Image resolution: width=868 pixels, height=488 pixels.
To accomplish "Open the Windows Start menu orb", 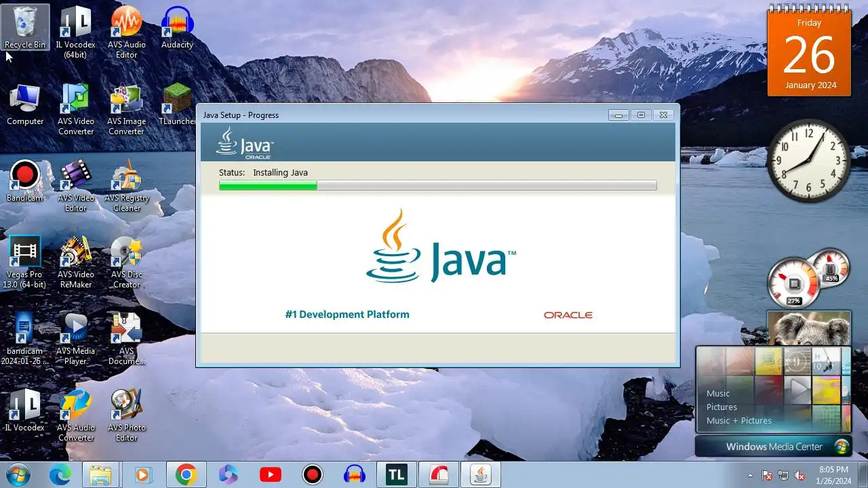I will click(x=18, y=474).
